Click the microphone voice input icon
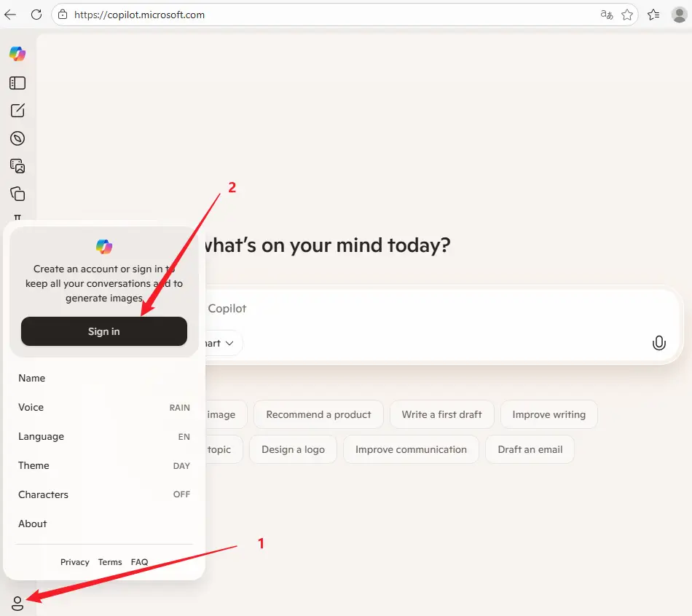 point(658,343)
